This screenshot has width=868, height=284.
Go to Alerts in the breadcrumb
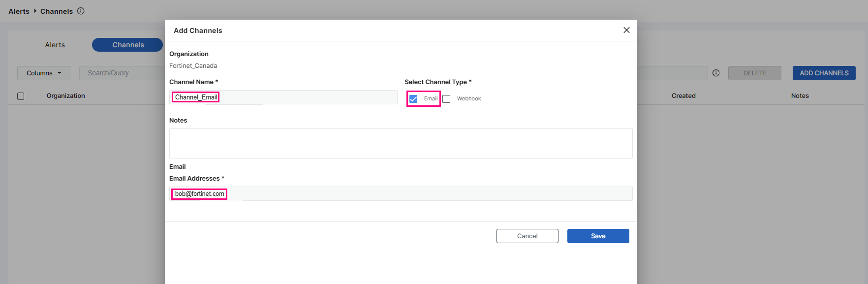(x=19, y=11)
